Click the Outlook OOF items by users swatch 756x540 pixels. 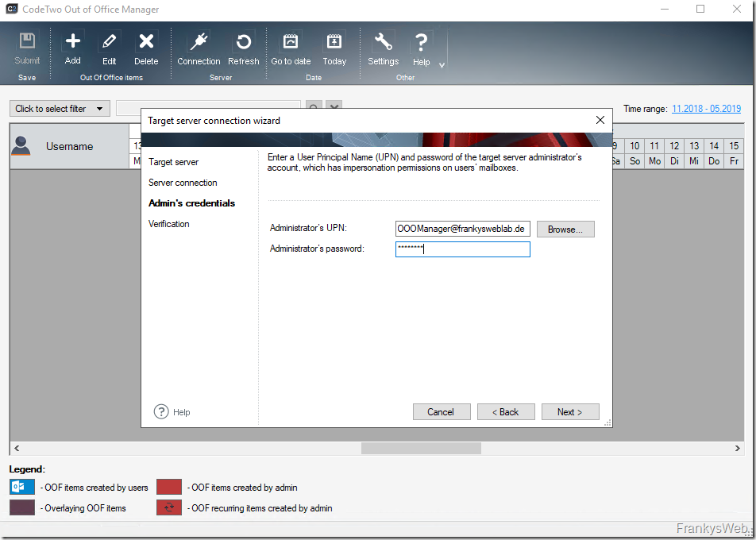pos(22,487)
